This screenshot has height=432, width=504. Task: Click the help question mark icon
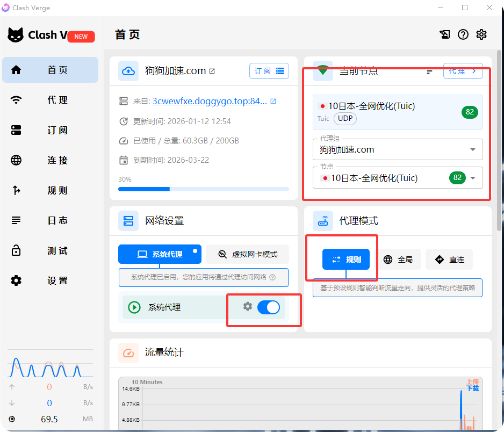coord(463,34)
